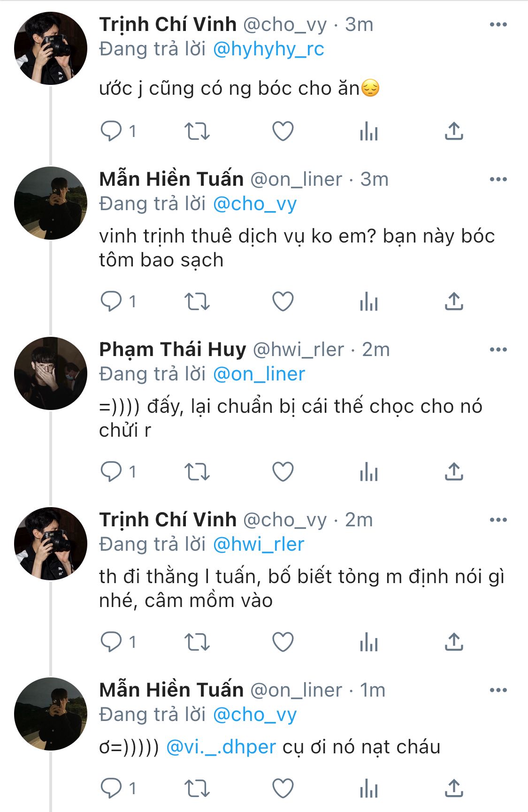Like Trịnh Chí Vinh's first tweet
528x812 pixels.
(283, 131)
